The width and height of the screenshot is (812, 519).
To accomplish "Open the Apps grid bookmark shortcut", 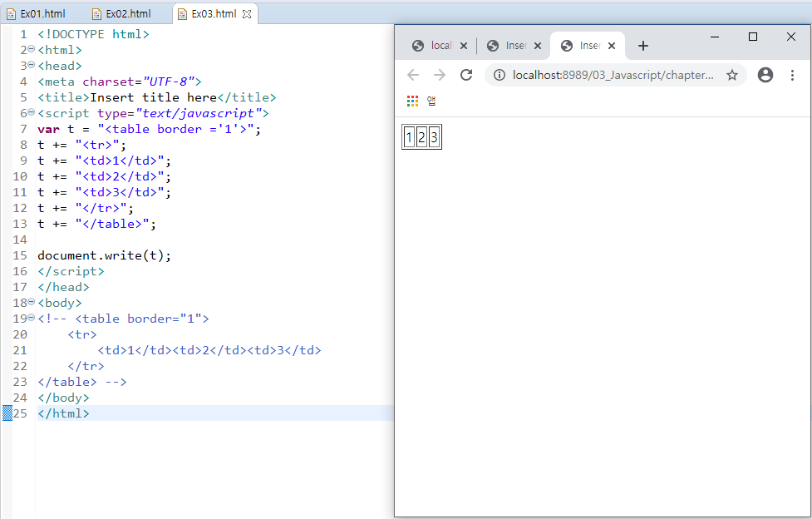I will pyautogui.click(x=412, y=101).
